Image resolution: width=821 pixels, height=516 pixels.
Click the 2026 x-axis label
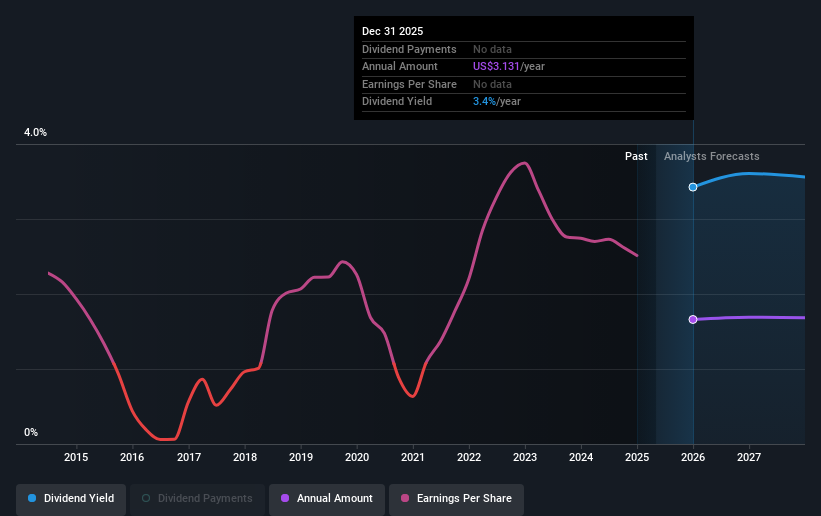693,457
